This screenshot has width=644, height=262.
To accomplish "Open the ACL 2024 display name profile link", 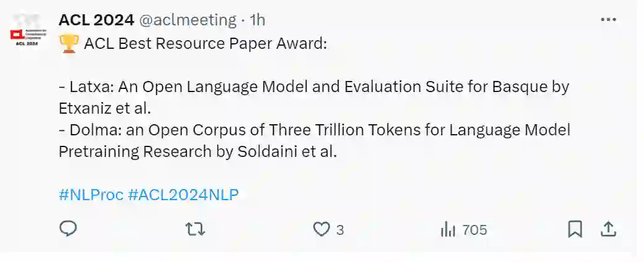I will pyautogui.click(x=96, y=20).
